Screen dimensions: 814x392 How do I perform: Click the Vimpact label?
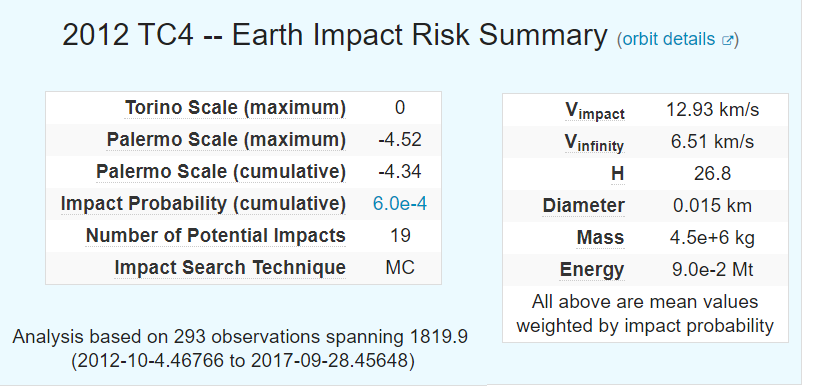[594, 111]
